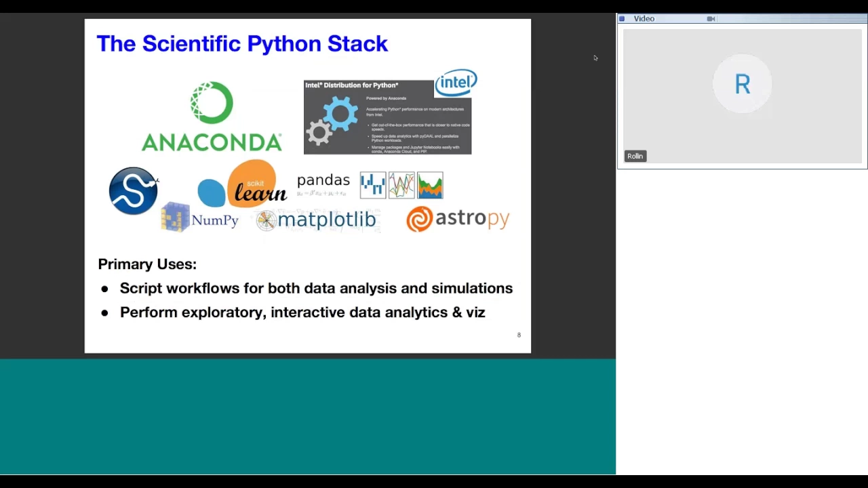Click the pandas blue bar chart thumbnail

pyautogui.click(x=373, y=185)
